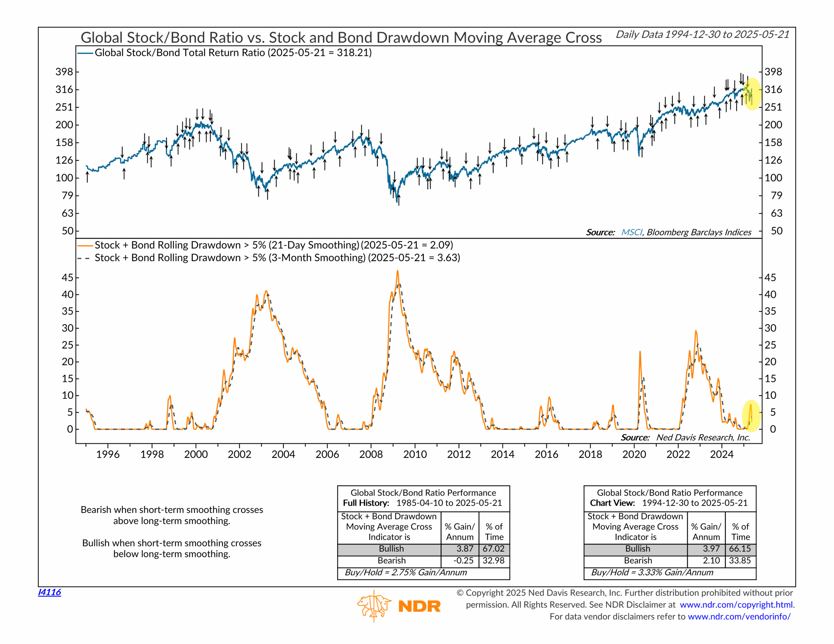
Task: Select the 2008 label on the x-axis
Action: (x=371, y=454)
